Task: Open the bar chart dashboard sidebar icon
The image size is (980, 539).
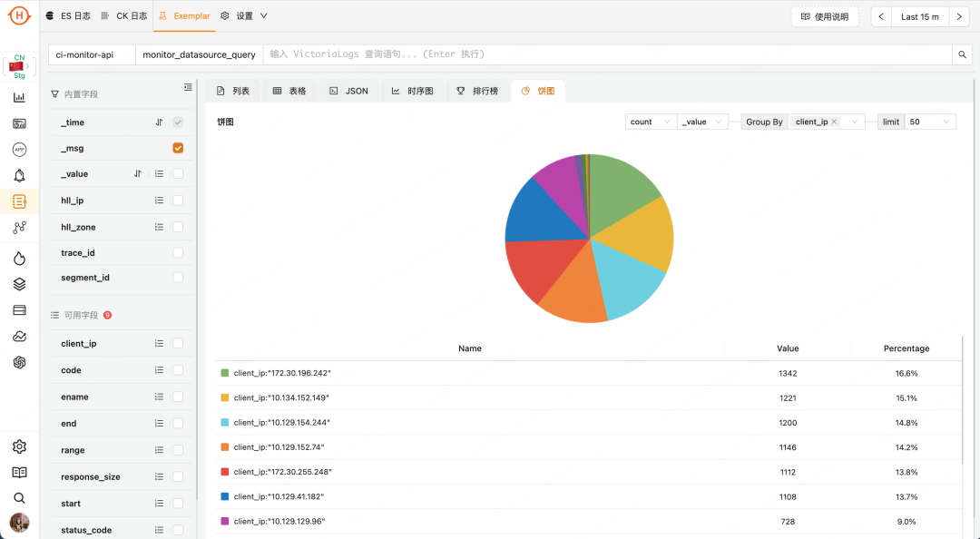Action: pyautogui.click(x=19, y=97)
